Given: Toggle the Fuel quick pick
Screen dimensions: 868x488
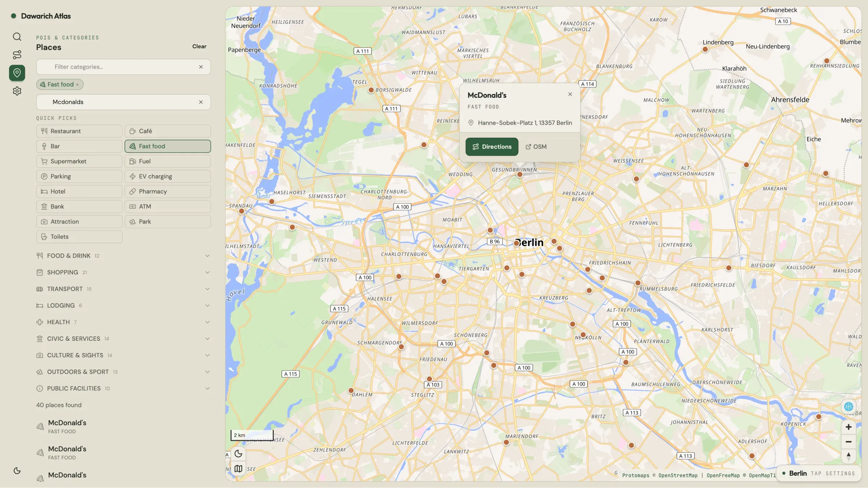Looking at the screenshot, I should [x=167, y=161].
